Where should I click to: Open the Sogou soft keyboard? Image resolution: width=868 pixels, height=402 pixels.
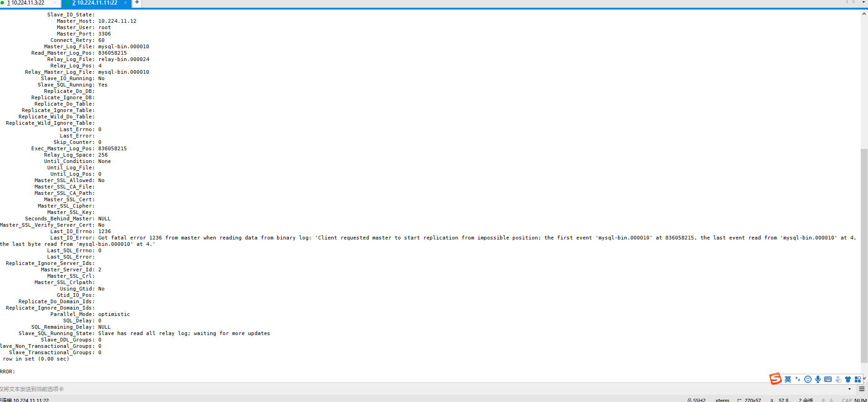click(x=828, y=379)
